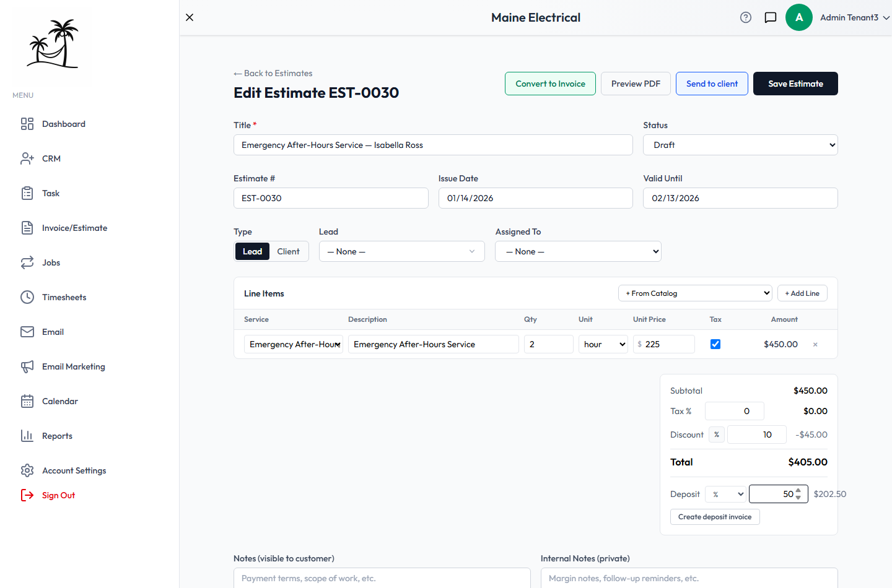
Task: Click the Calendar icon in sidebar
Action: tap(27, 401)
